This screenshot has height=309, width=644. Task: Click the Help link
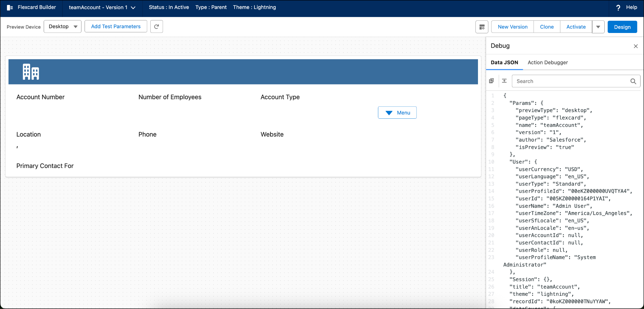[x=631, y=7]
